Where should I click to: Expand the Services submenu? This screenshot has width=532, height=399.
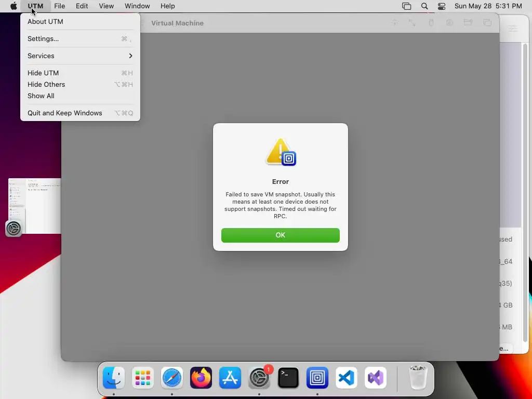(80, 56)
